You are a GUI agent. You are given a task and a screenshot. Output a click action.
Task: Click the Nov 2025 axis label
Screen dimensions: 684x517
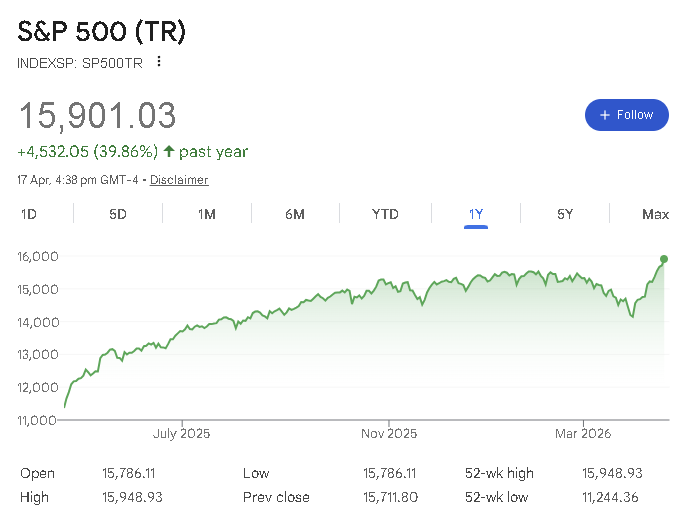[x=389, y=434]
